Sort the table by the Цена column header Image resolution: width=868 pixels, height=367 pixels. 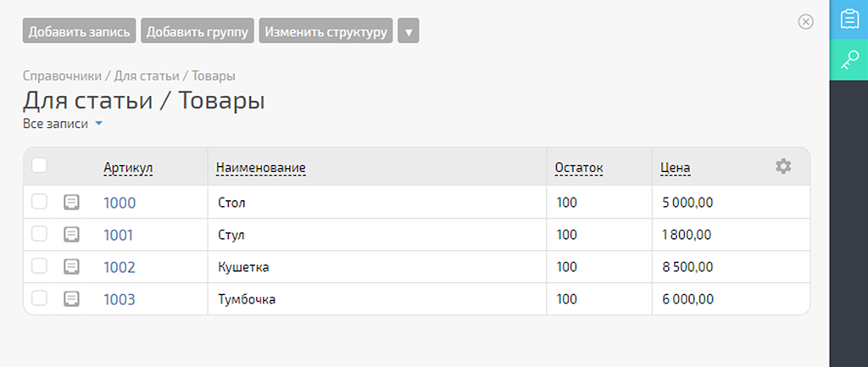coord(676,167)
